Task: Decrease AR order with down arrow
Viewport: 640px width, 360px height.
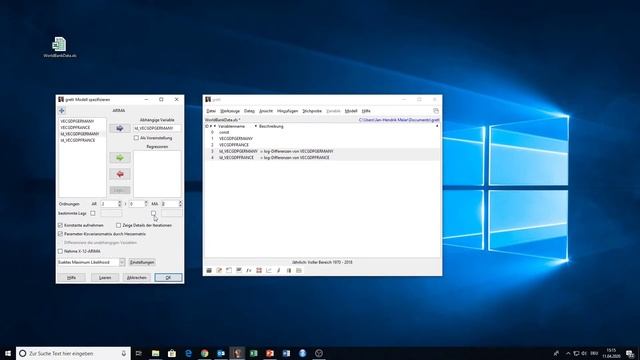Action: (x=120, y=205)
